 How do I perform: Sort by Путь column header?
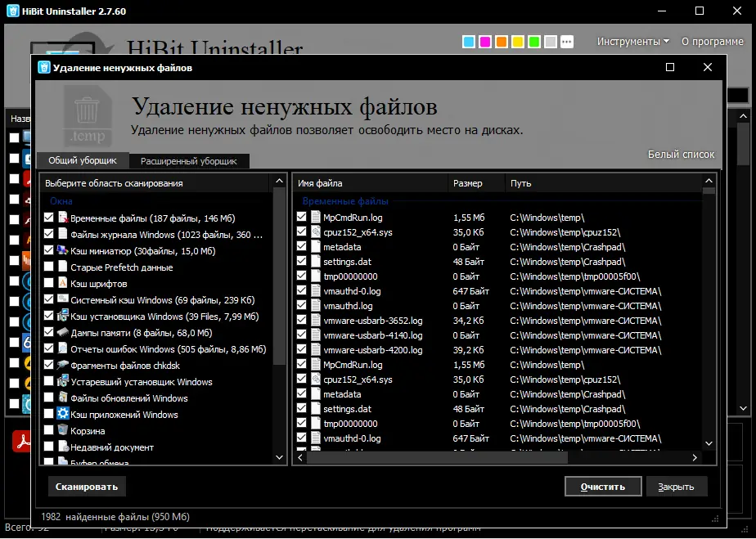point(603,183)
